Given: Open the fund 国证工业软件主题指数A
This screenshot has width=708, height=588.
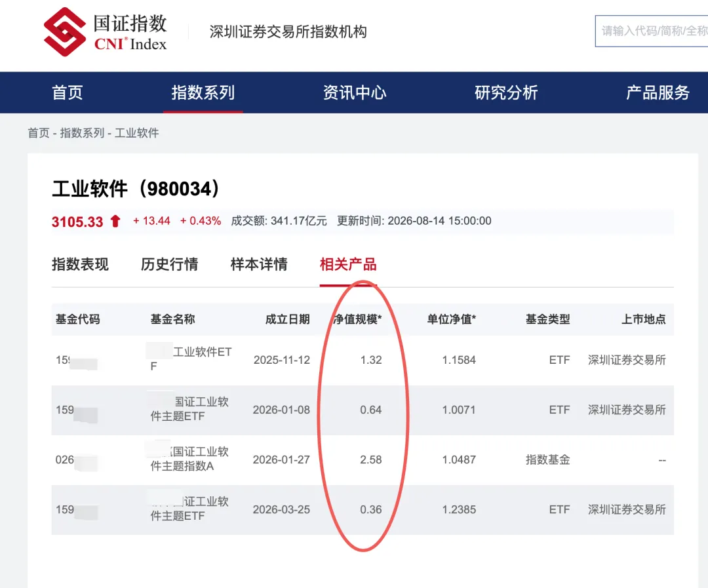Looking at the screenshot, I should point(189,459).
